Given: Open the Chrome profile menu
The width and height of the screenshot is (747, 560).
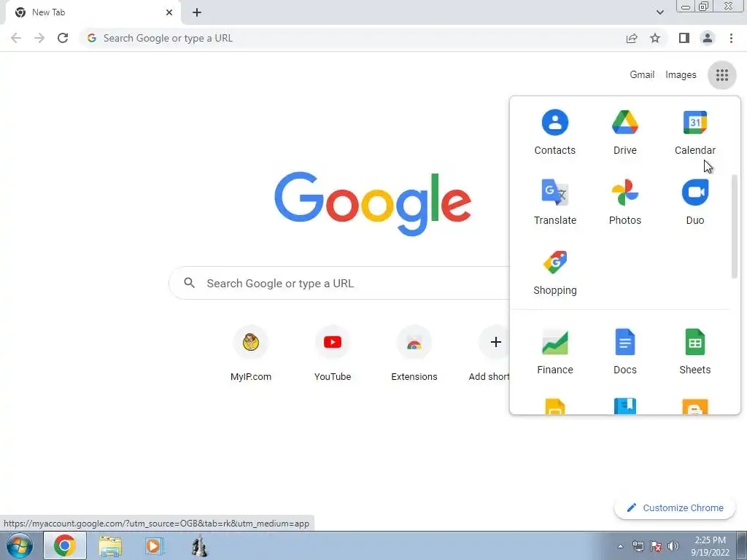Looking at the screenshot, I should tap(708, 38).
